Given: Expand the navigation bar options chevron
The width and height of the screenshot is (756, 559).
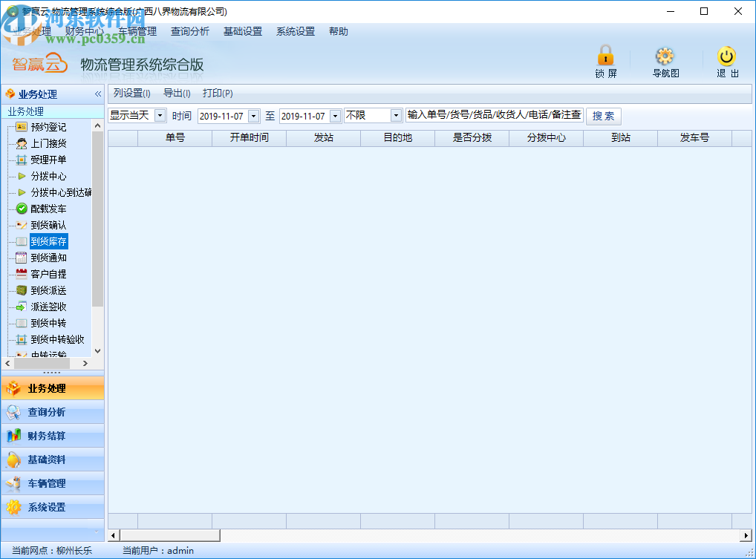Looking at the screenshot, I should click(x=97, y=532).
